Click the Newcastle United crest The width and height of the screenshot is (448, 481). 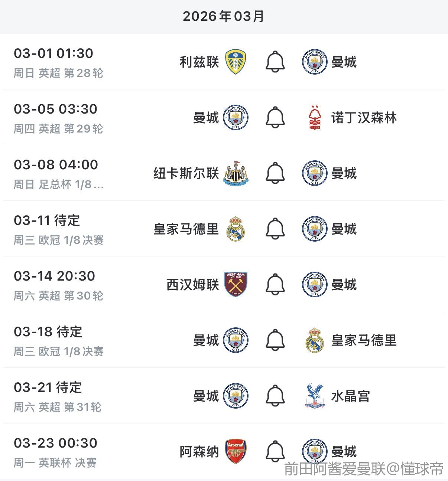click(x=236, y=173)
